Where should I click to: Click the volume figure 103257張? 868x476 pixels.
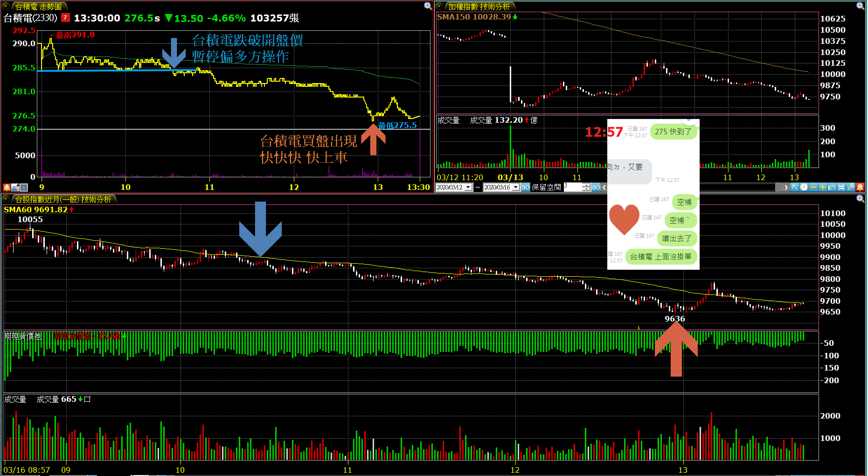pos(275,18)
